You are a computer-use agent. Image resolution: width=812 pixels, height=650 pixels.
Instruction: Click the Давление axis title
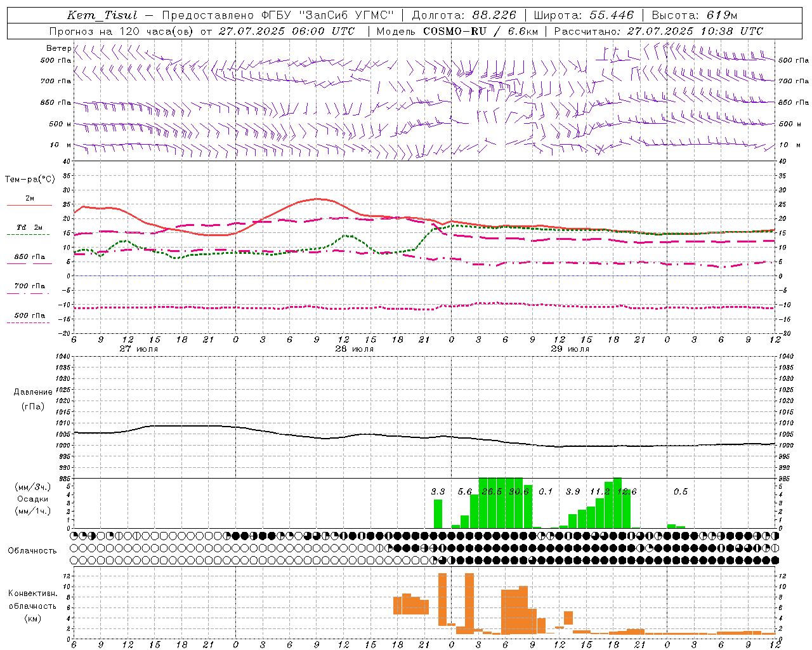click(x=33, y=392)
